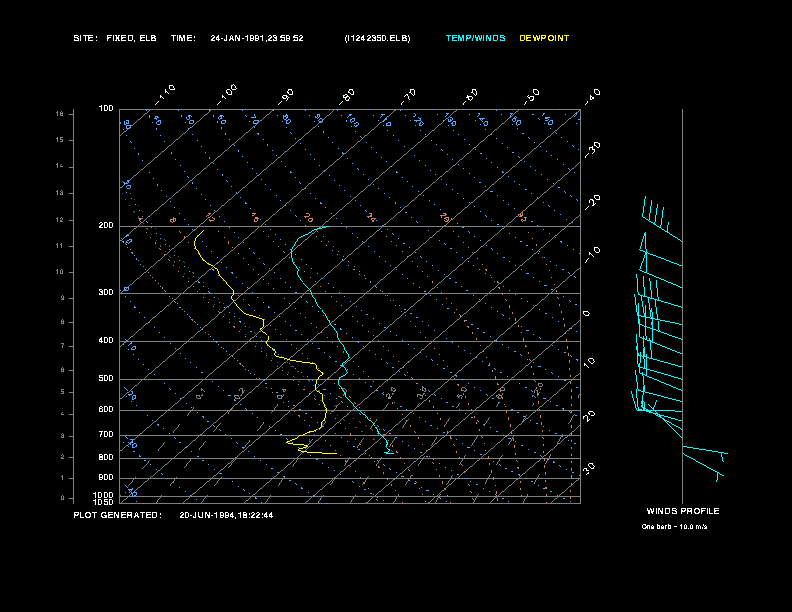Select the -90 temperature axis label

pos(285,97)
